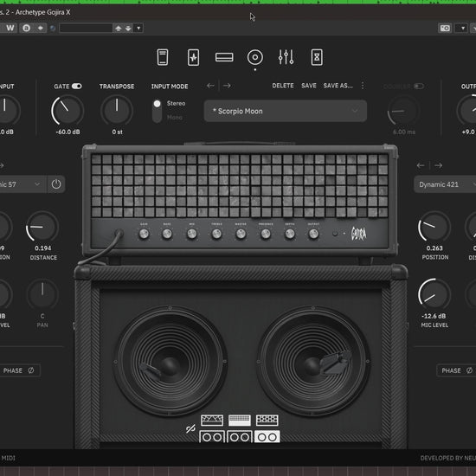Click the DOUBLER time knob at 6.00 ms
The width and height of the screenshot is (476, 476).
coord(403,110)
